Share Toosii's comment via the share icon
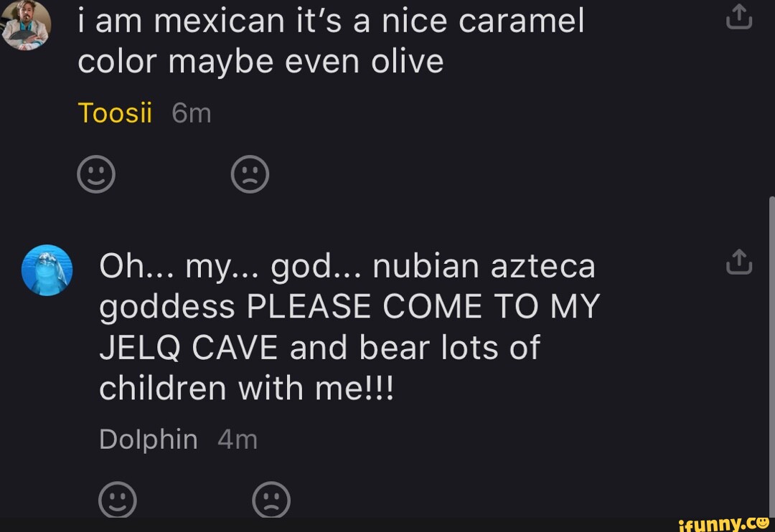Image resolution: width=775 pixels, height=532 pixels. (x=738, y=16)
